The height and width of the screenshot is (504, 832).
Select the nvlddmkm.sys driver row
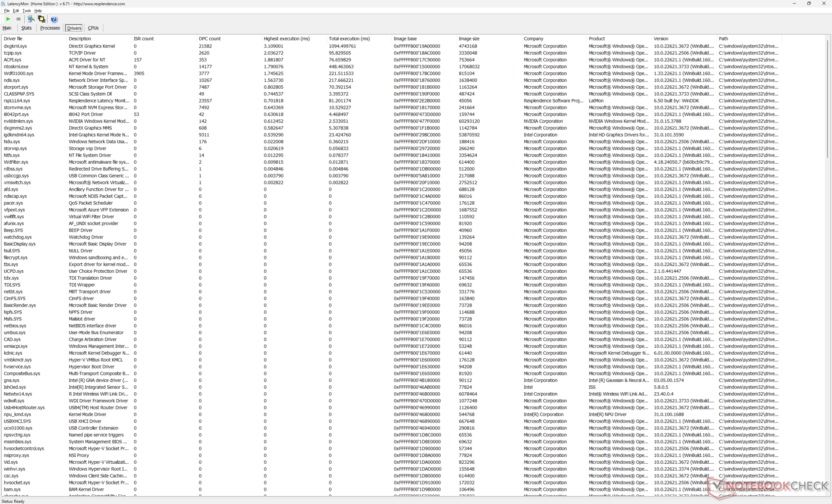pos(18,121)
